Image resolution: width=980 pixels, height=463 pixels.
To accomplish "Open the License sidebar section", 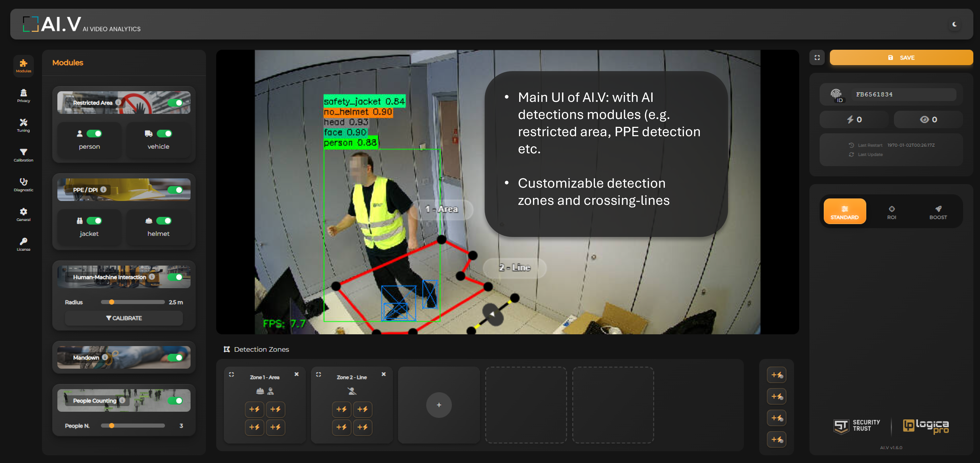I will pos(23,244).
